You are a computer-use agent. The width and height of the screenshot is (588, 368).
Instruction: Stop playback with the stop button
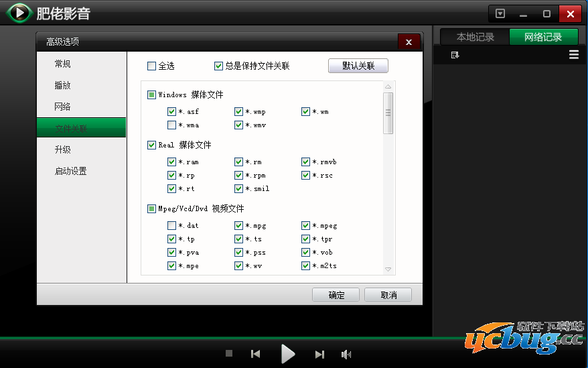229,353
